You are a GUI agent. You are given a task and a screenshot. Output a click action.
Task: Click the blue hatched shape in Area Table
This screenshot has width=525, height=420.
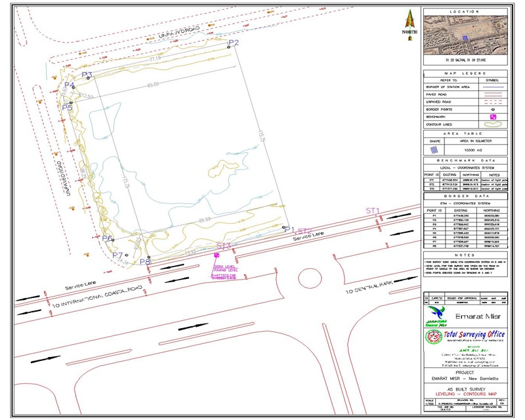(434, 150)
